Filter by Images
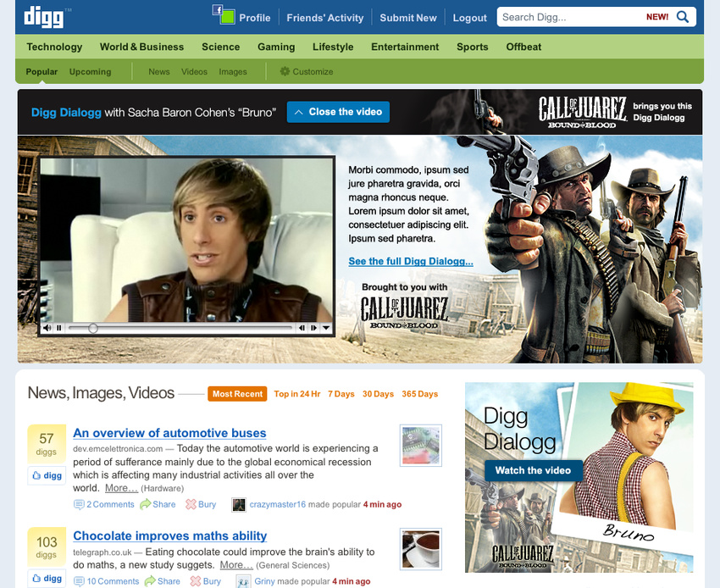The image size is (720, 588). tap(233, 72)
